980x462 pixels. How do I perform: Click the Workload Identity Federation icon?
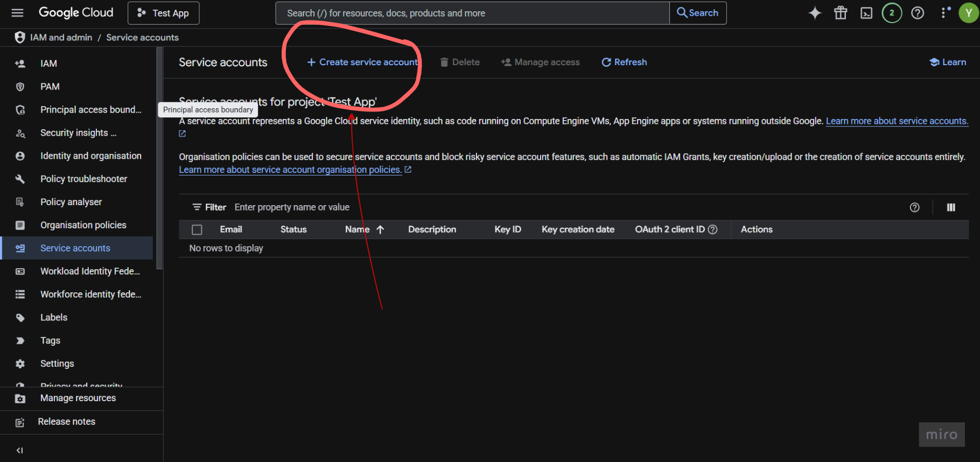point(20,271)
